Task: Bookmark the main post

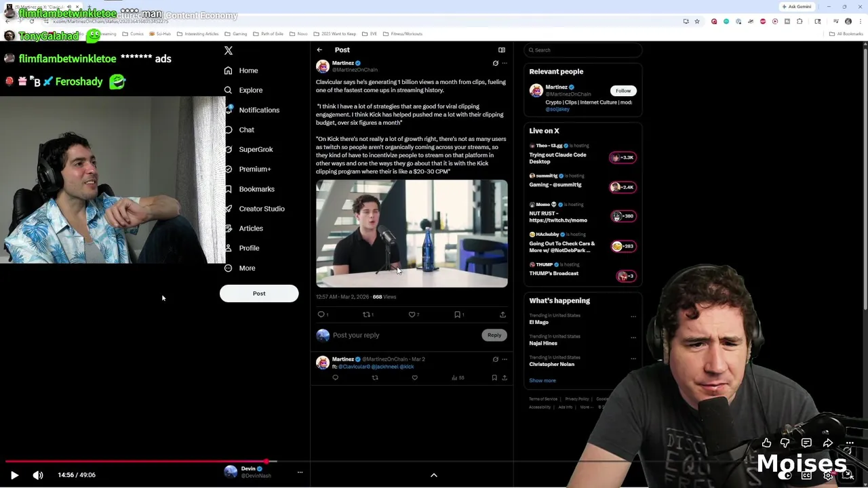Action: click(x=458, y=314)
